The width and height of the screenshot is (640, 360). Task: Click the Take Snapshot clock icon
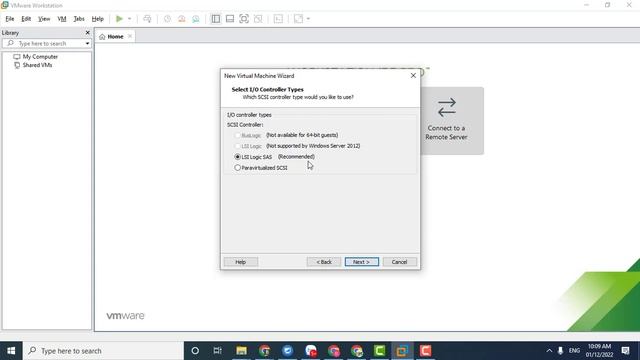(x=167, y=19)
